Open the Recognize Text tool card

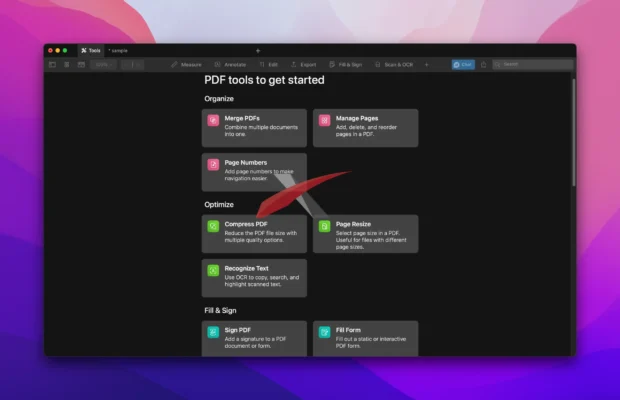click(254, 278)
